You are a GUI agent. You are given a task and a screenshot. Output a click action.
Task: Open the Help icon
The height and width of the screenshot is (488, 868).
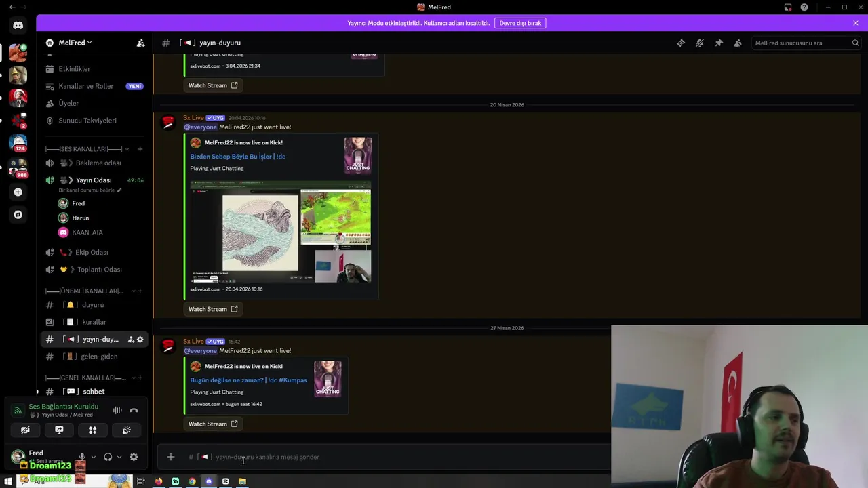[x=804, y=7]
